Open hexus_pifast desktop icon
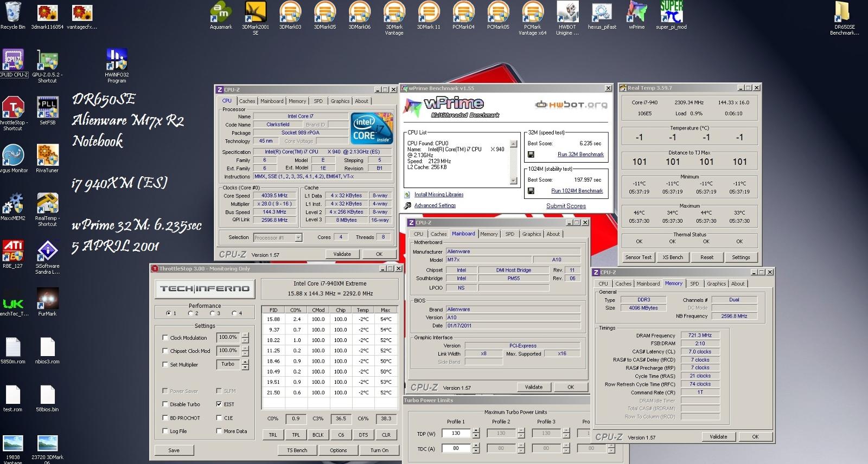 602,15
